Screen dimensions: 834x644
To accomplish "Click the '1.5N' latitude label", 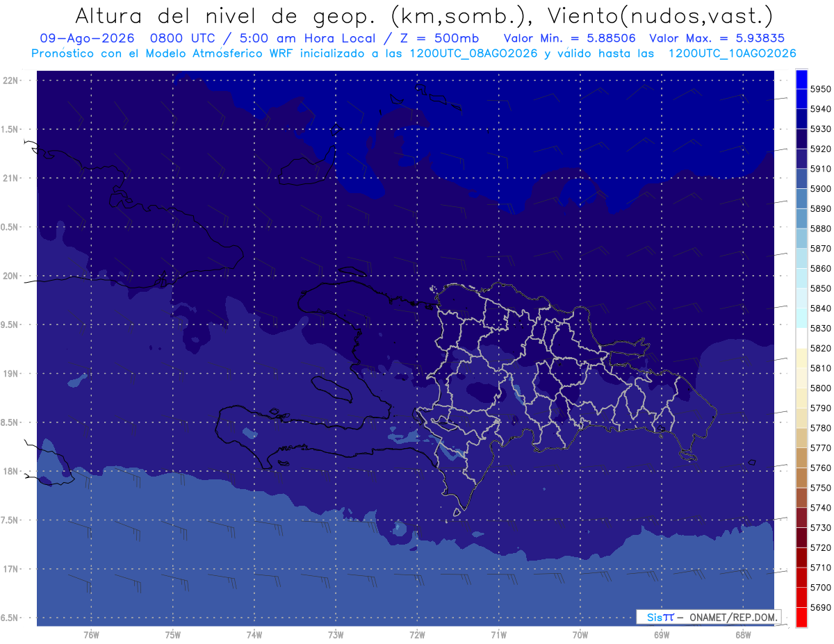I will click(x=10, y=129).
